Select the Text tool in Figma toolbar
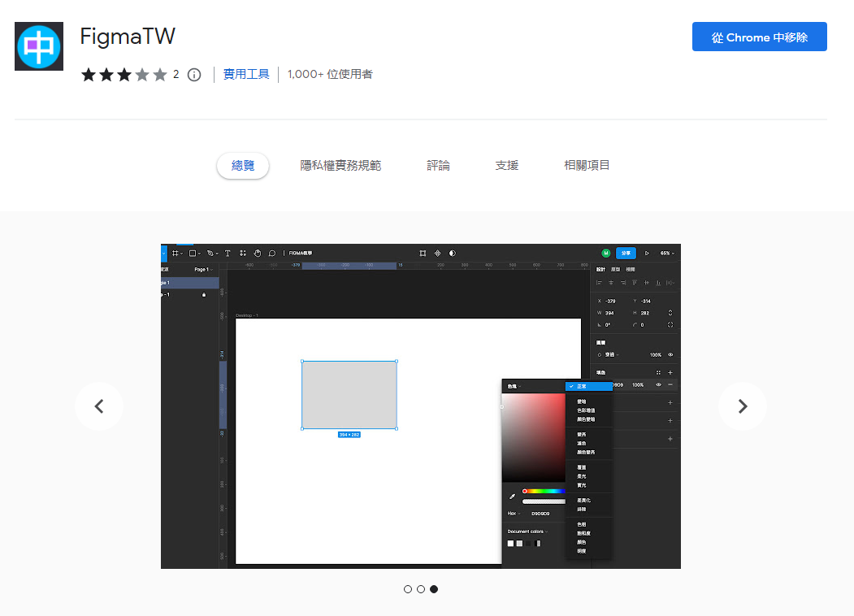Image resolution: width=854 pixels, height=616 pixels. [x=228, y=254]
